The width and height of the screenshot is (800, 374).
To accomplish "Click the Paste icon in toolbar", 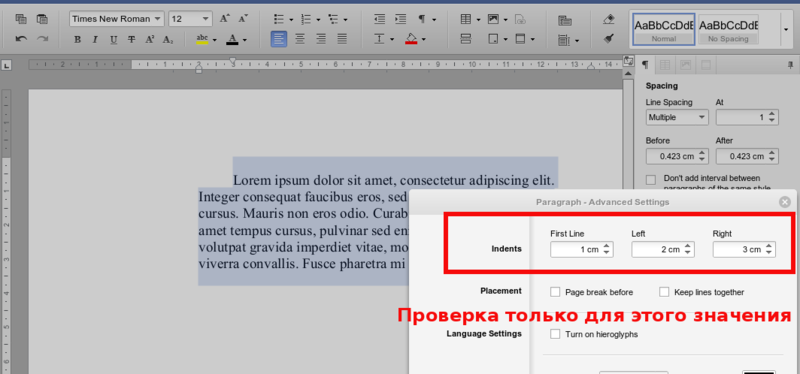I will click(42, 19).
